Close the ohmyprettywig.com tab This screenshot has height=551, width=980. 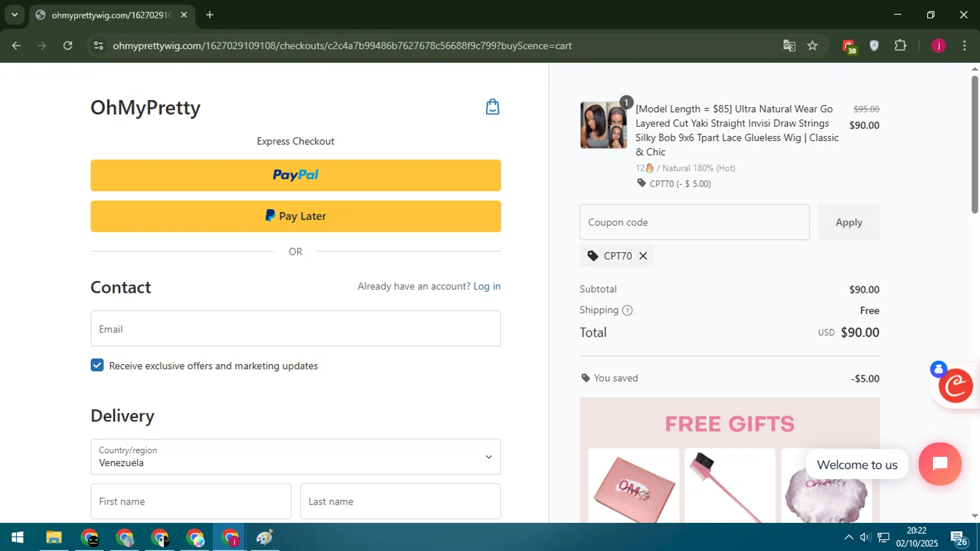[x=184, y=15]
